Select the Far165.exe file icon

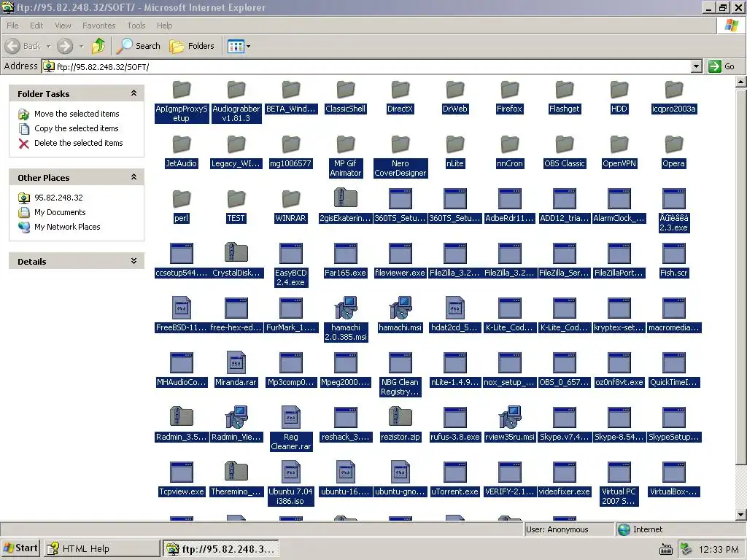tap(345, 253)
